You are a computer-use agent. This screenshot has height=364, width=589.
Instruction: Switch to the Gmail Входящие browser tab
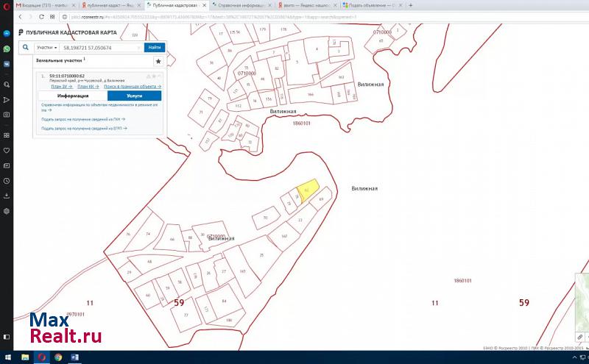click(37, 4)
